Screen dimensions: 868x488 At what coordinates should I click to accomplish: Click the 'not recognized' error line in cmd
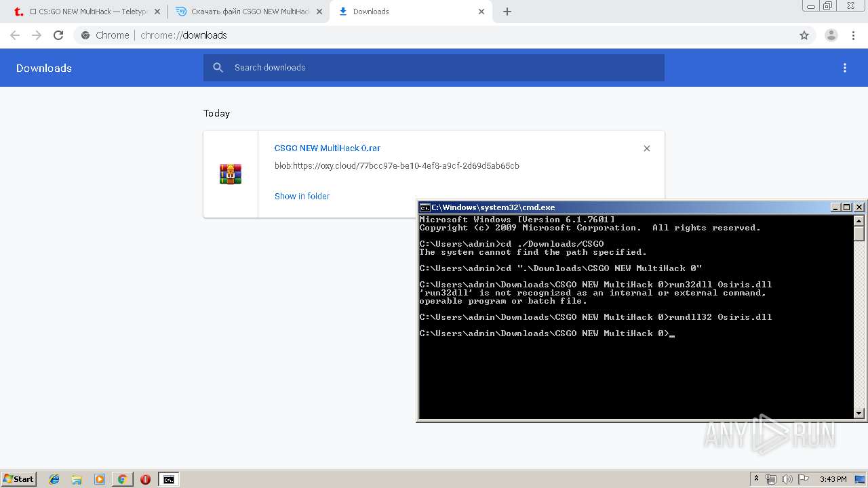[593, 293]
